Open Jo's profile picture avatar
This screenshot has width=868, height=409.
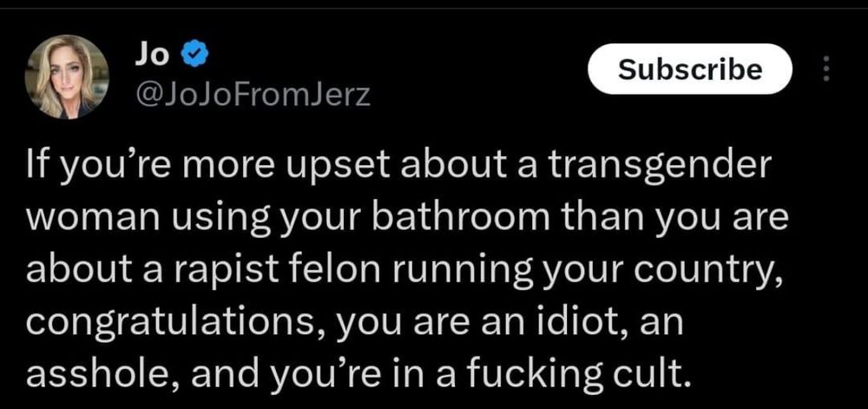tap(67, 76)
